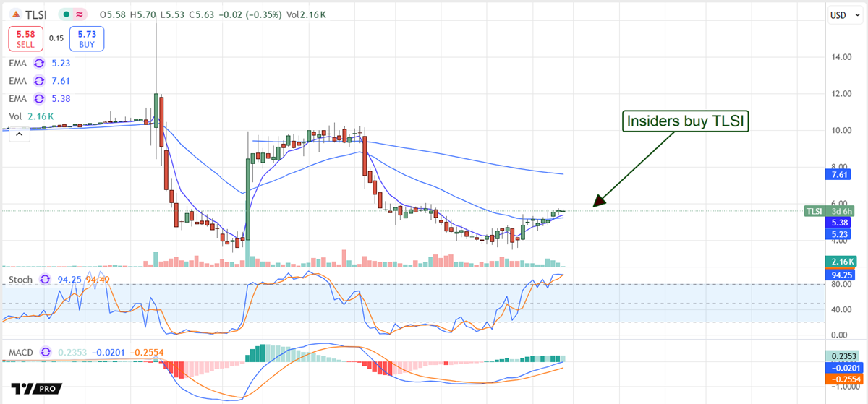
Task: Click the 3d 6h bar countdown label
Action: [x=839, y=211]
